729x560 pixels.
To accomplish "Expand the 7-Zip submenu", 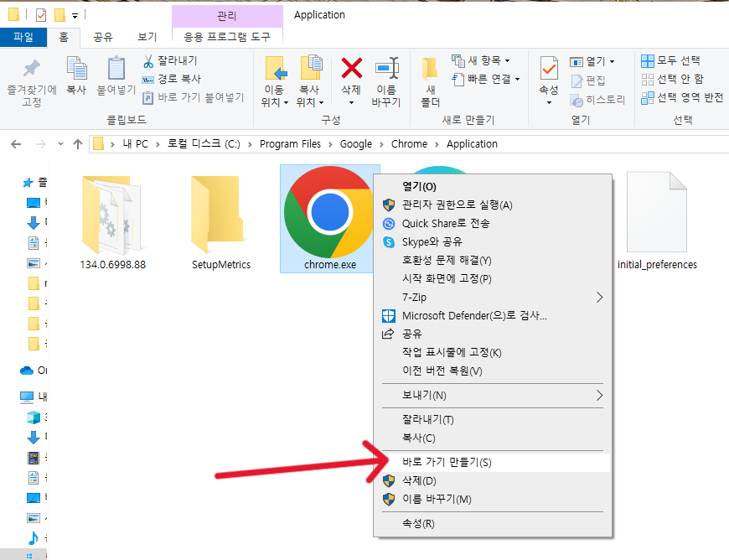I will coord(493,298).
